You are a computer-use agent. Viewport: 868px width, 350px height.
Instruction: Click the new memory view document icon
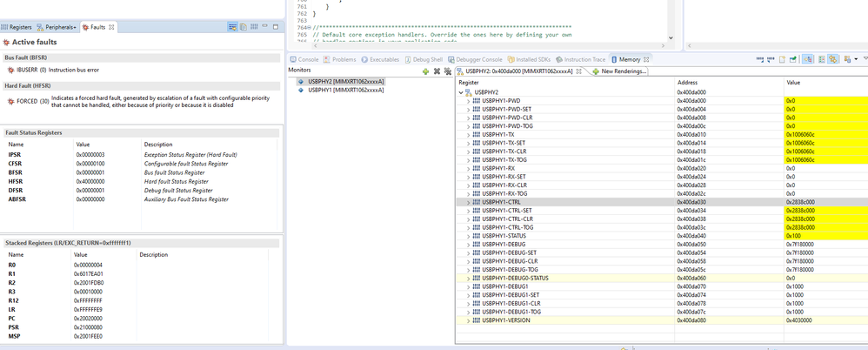[782, 58]
